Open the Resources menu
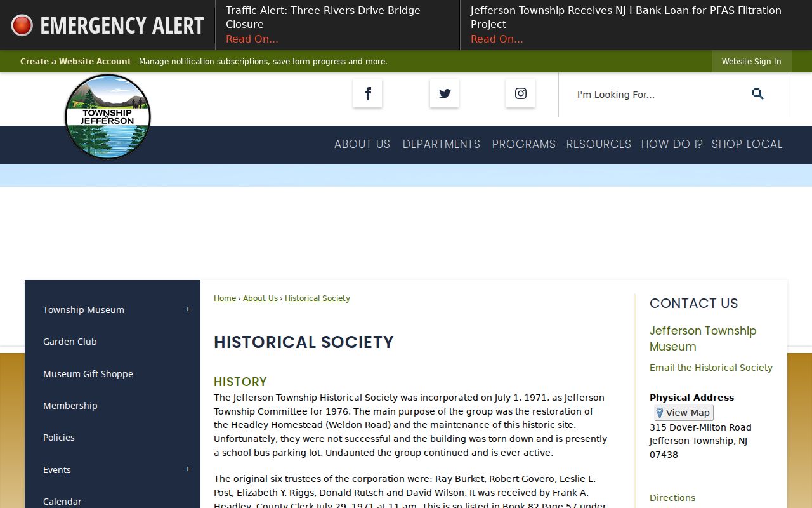812x508 pixels. pyautogui.click(x=599, y=144)
